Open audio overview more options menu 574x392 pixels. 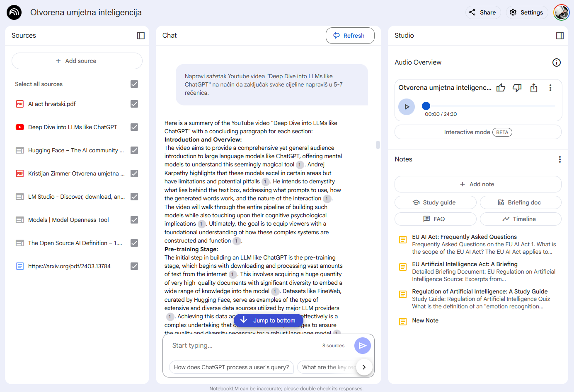(550, 88)
